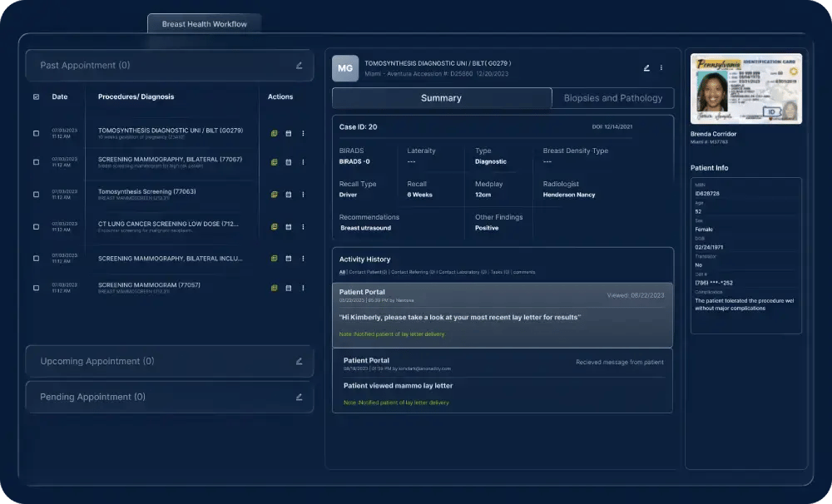Filter activity history by Contact Patient
Viewport: 832px width, 504px height.
point(368,272)
